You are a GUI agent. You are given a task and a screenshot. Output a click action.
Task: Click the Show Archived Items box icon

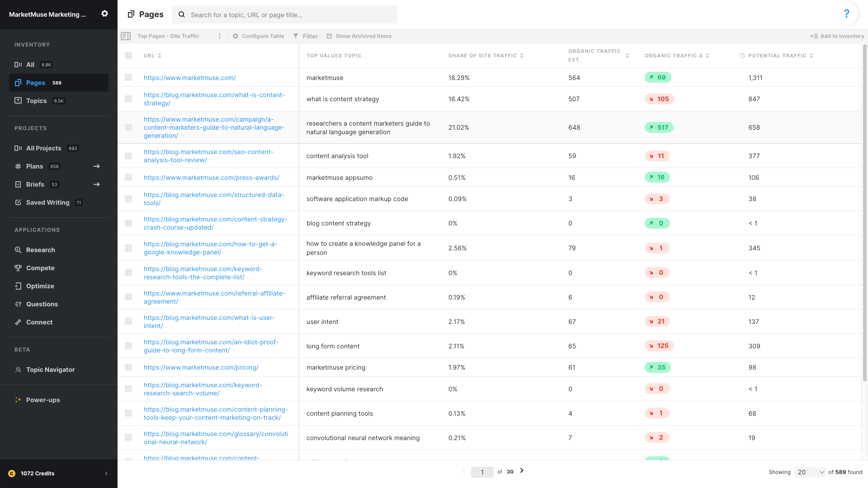coord(329,36)
